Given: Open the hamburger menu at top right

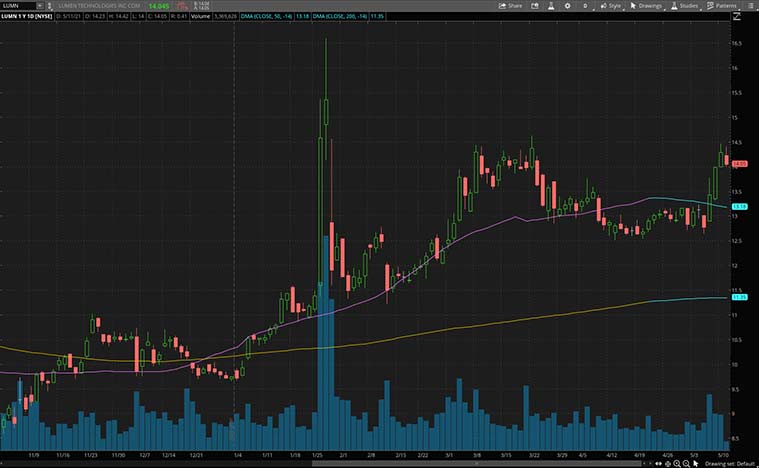Looking at the screenshot, I should (751, 5).
